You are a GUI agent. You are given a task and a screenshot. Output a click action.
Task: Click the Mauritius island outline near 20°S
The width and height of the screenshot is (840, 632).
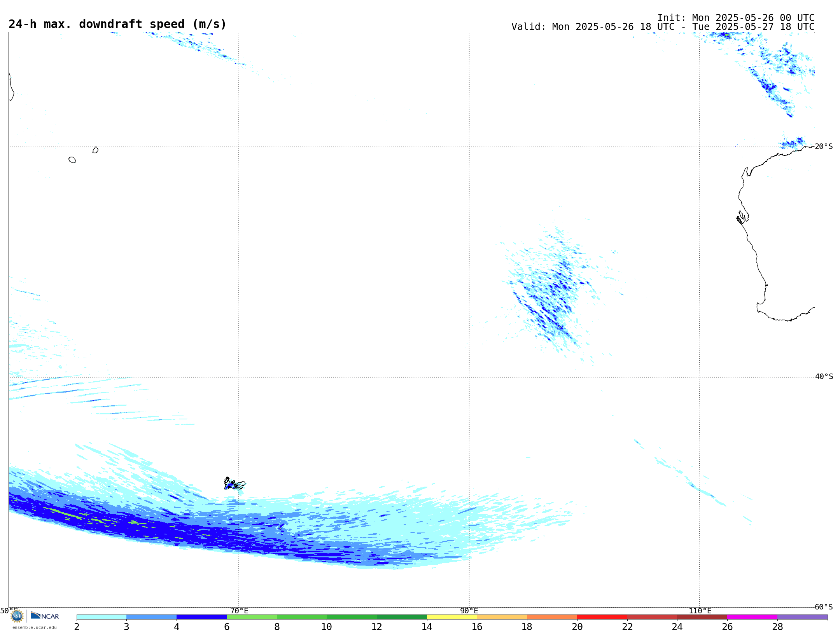[x=95, y=150]
